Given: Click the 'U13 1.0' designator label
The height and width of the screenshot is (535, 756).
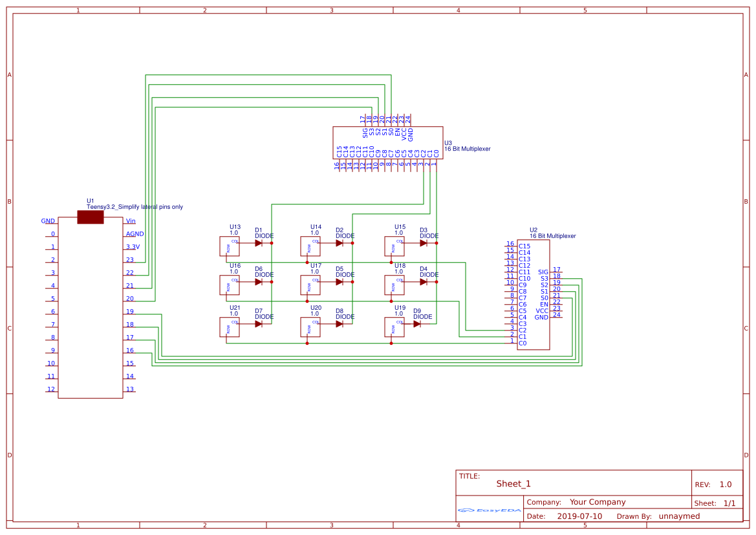Looking at the screenshot, I should tap(235, 230).
